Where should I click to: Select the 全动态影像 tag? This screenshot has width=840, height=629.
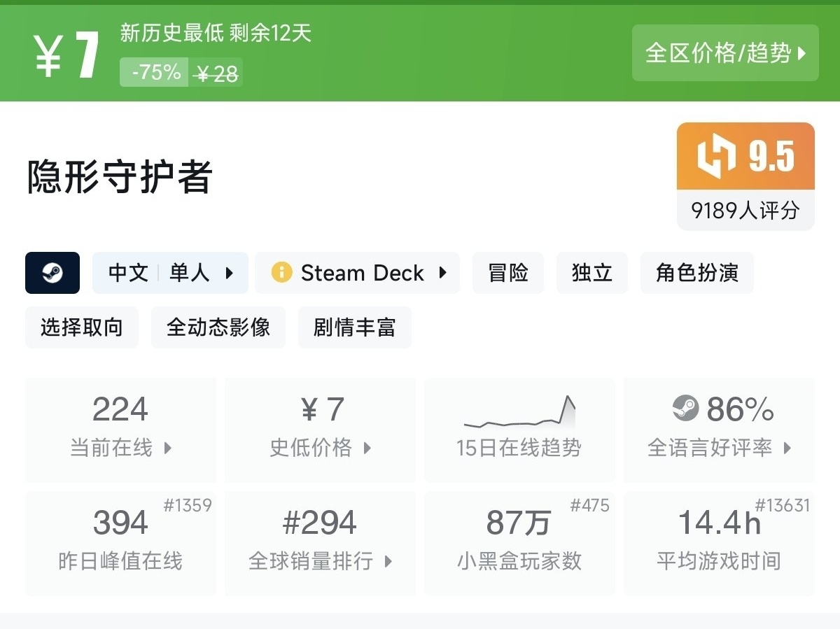point(218,327)
